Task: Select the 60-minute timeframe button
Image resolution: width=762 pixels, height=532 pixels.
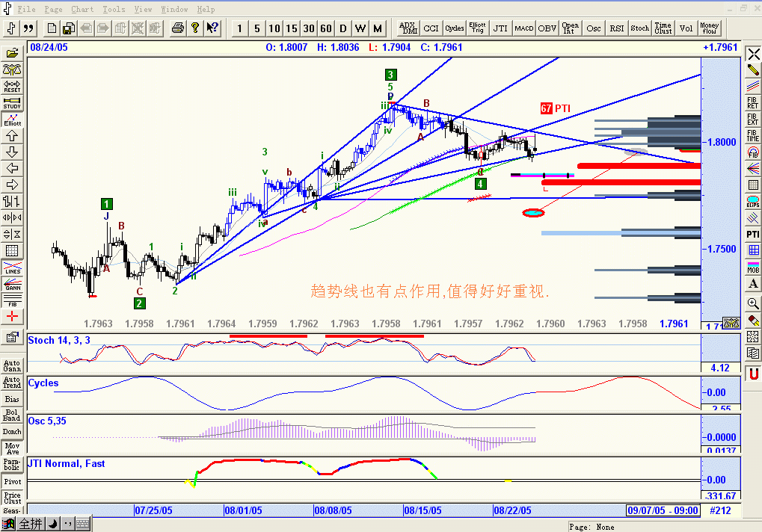Action: [326, 28]
